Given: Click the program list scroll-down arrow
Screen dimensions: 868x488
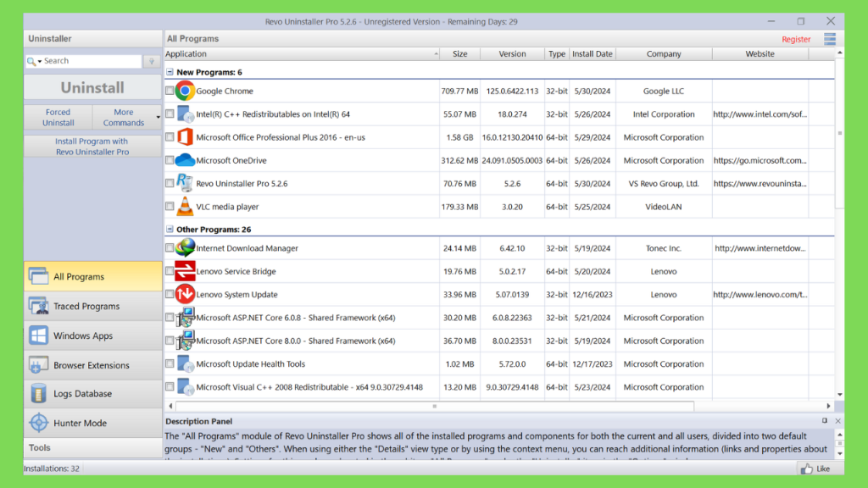Looking at the screenshot, I should point(840,395).
